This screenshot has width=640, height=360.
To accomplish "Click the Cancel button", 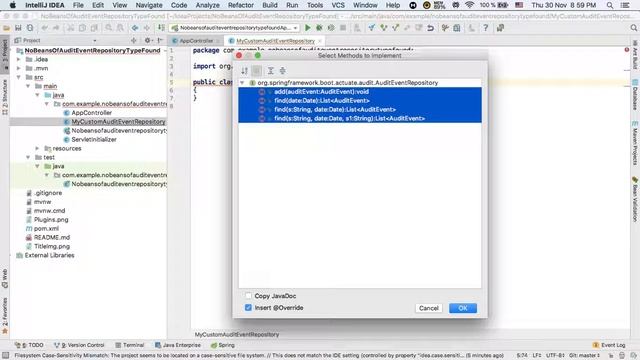I will (429, 308).
